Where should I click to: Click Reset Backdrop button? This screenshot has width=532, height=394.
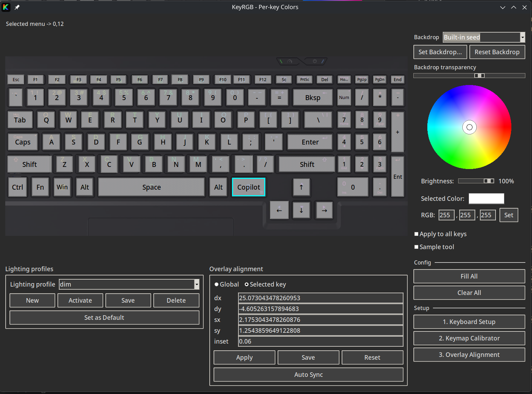tap(497, 52)
